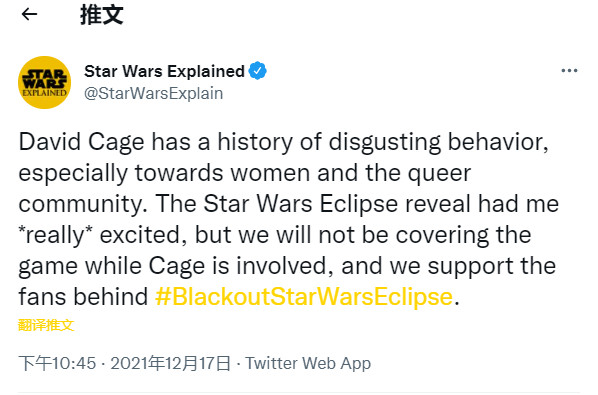
Task: Click the blue verified checkmark badge
Action: coord(258,71)
